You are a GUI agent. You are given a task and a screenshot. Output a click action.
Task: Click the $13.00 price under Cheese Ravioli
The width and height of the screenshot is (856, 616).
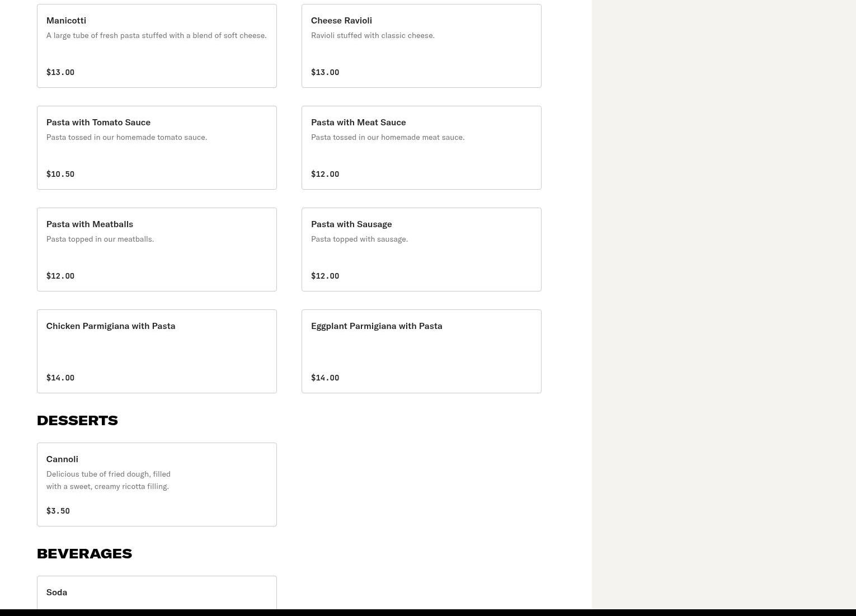[325, 72]
